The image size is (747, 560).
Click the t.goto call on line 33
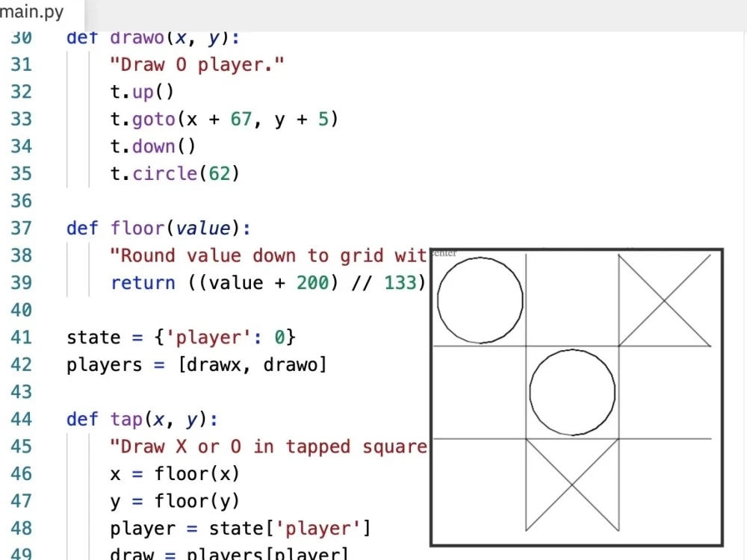146,119
